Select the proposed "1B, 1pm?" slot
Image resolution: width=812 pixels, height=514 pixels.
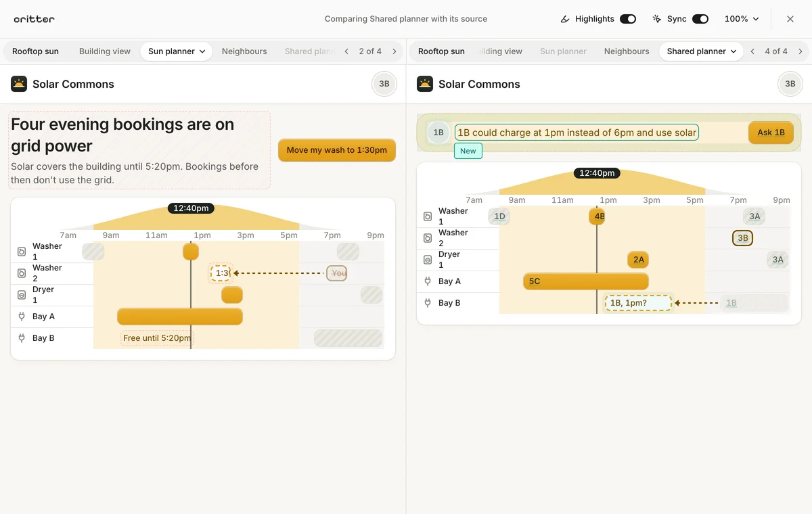(638, 303)
